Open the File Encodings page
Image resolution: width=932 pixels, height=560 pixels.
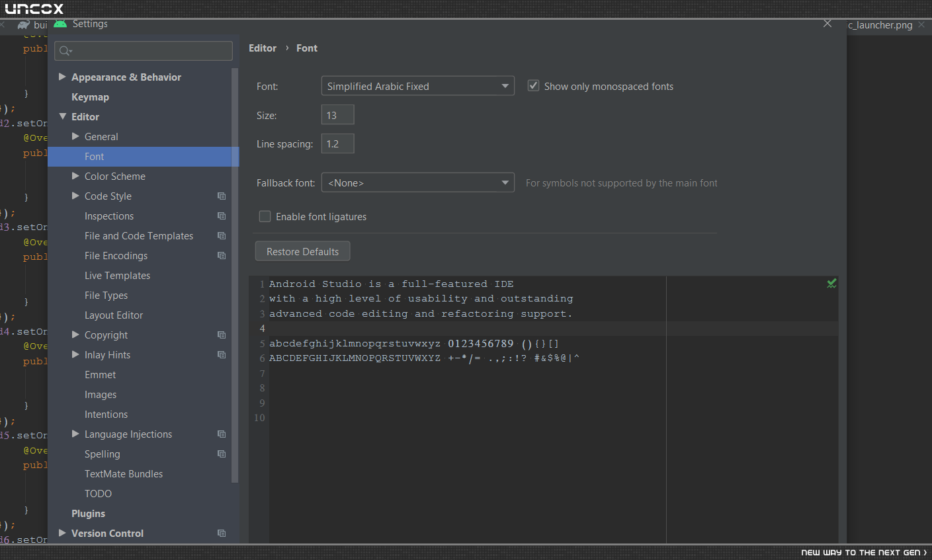tap(116, 256)
